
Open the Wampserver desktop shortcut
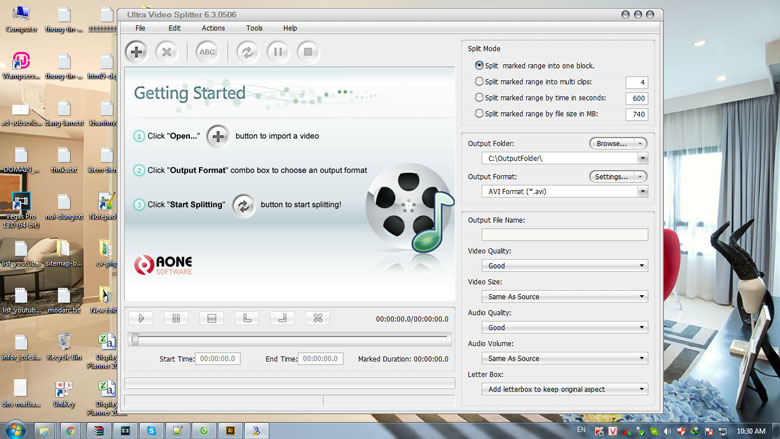21,66
